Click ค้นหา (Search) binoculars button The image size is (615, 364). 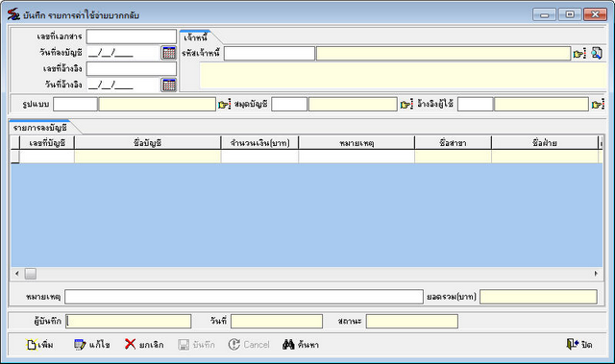(301, 345)
